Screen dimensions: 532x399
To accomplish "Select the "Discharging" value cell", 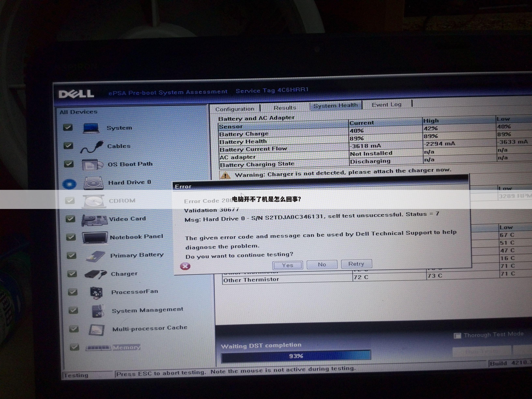I will [x=370, y=161].
